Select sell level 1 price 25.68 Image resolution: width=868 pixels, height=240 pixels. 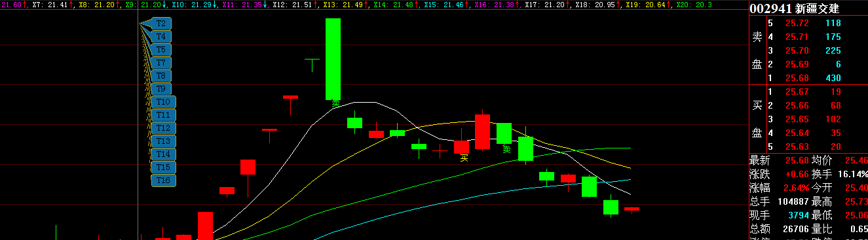tap(798, 78)
